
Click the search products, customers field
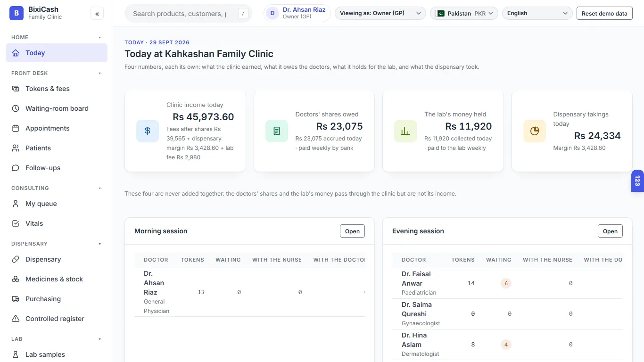tap(188, 13)
